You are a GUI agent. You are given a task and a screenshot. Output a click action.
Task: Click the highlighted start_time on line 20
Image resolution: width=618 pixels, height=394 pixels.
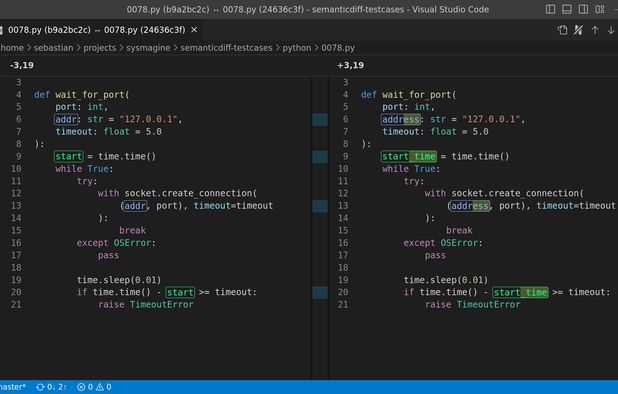click(520, 292)
